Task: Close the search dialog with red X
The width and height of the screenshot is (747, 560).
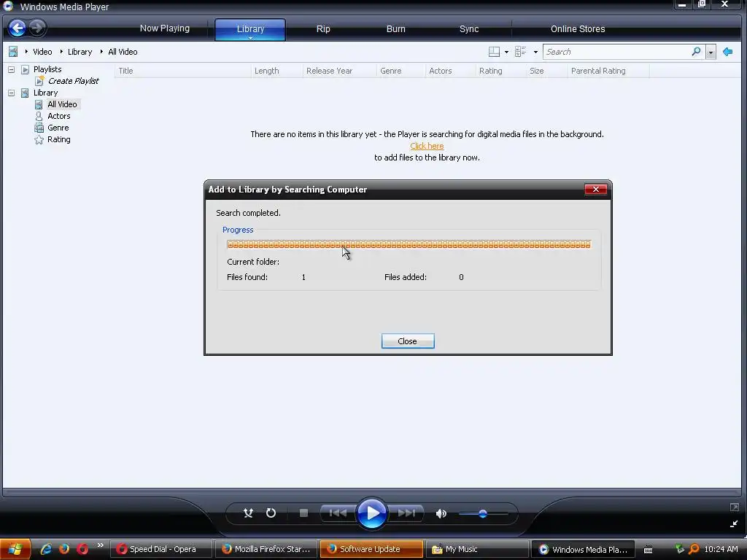Action: (595, 189)
